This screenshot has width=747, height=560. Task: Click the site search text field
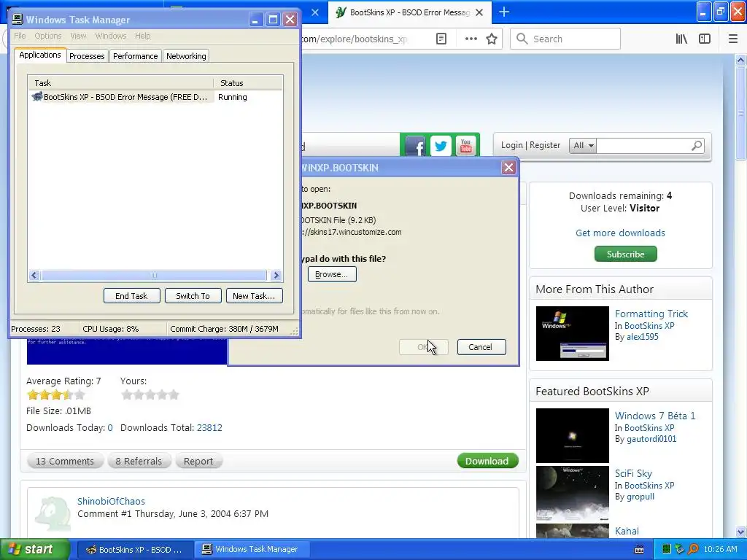(x=643, y=145)
